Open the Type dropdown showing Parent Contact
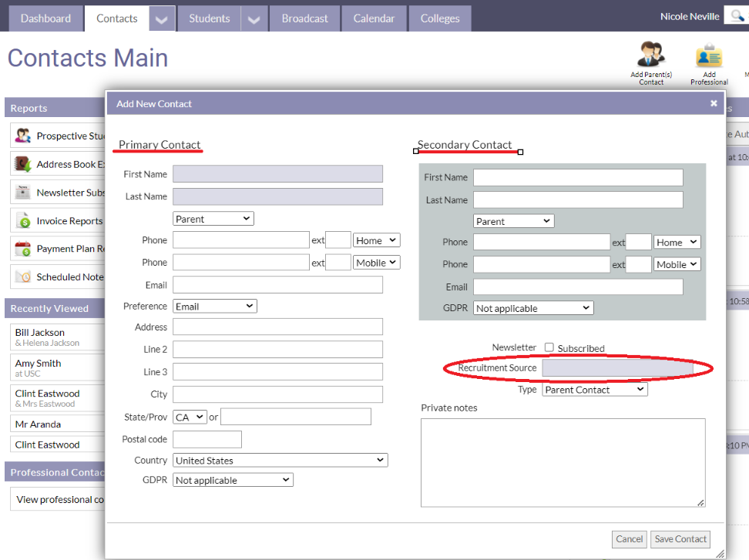The width and height of the screenshot is (749, 560). click(x=595, y=390)
